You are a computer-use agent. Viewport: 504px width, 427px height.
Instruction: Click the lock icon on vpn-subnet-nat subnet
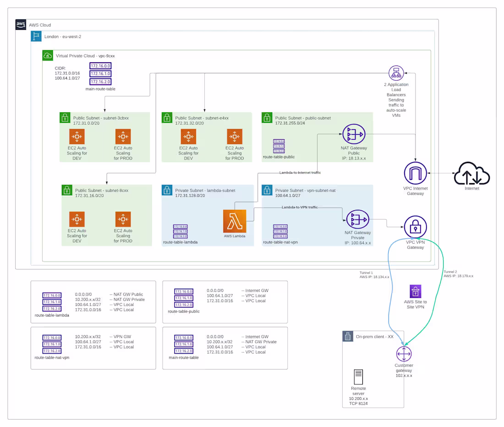point(267,190)
